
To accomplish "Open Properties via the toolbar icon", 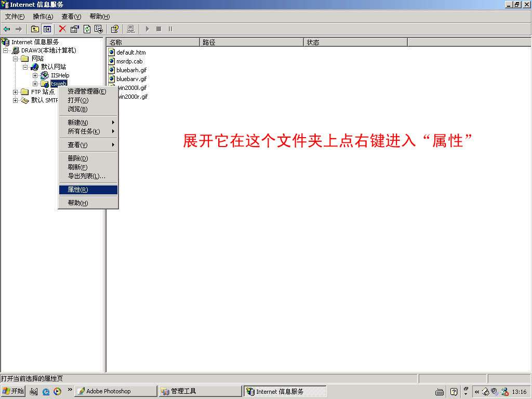I will pos(75,29).
